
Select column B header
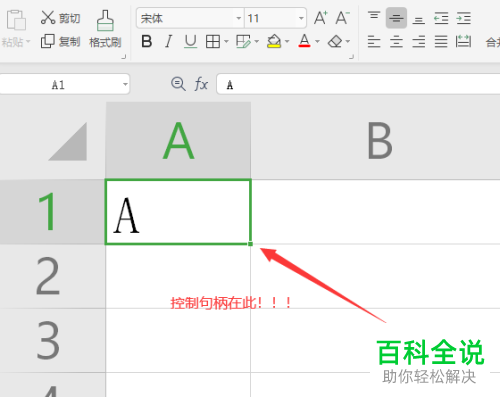point(376,140)
